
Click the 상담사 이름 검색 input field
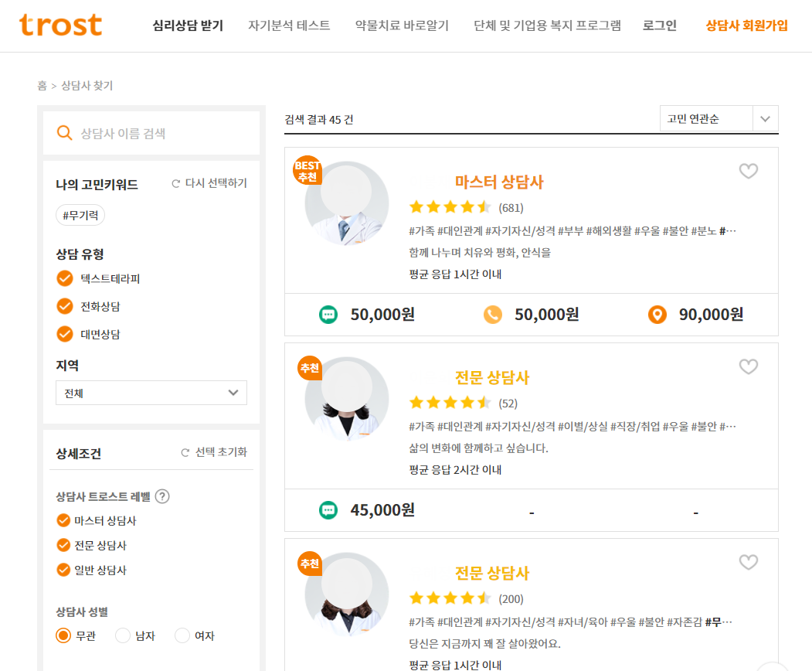[x=151, y=133]
